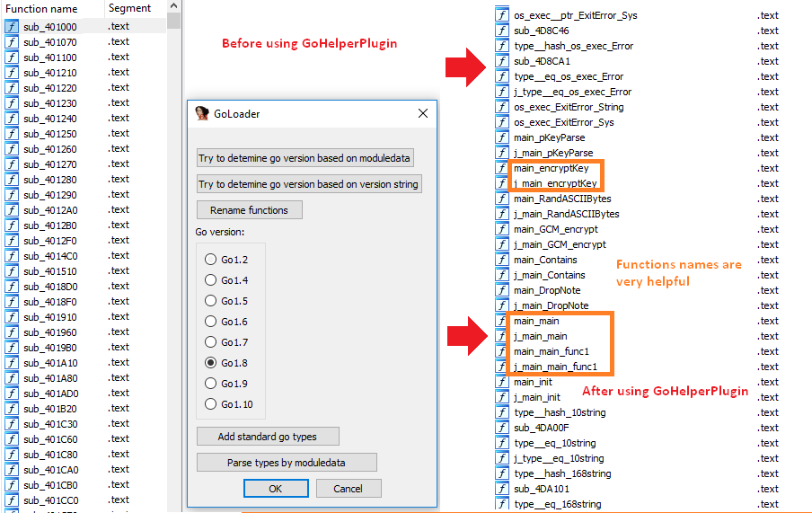812x513 pixels.
Task: Select function icon for sub_401210
Action: 12,73
